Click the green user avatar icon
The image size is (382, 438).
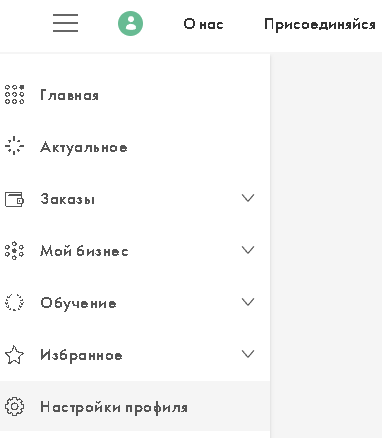click(x=130, y=24)
